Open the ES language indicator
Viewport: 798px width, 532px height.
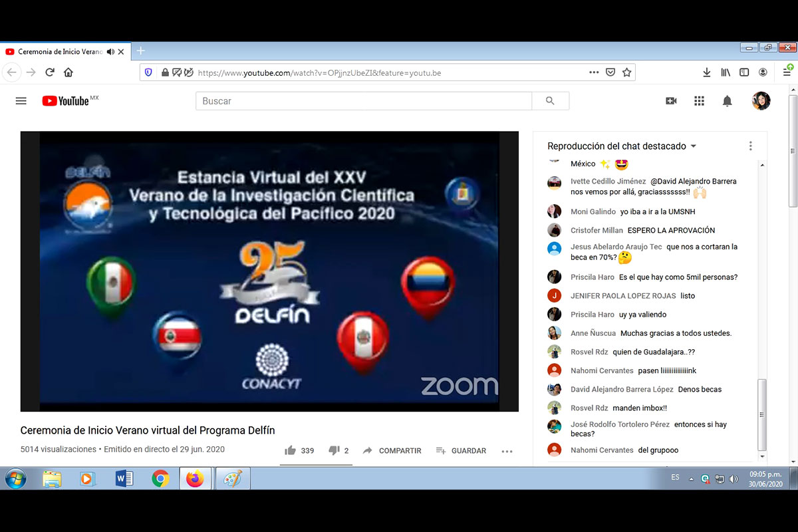[676, 478]
